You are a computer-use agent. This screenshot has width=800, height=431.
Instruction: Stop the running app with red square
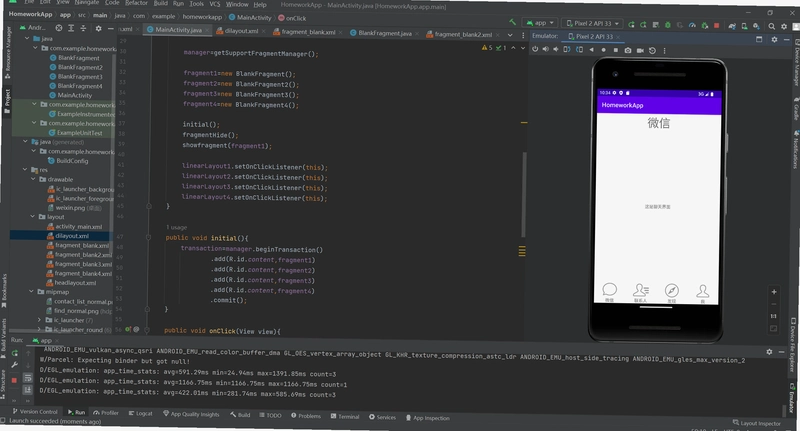coord(717,24)
